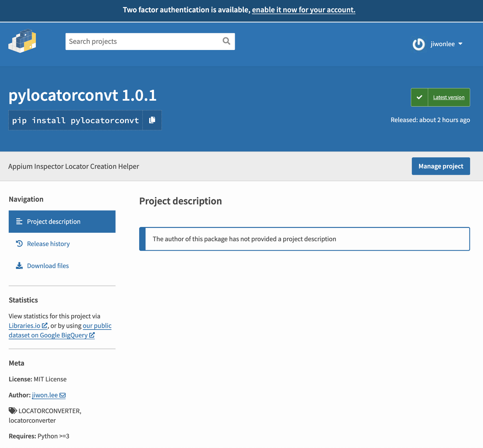
Task: Click the Libraries.io external link icon
Action: point(45,325)
